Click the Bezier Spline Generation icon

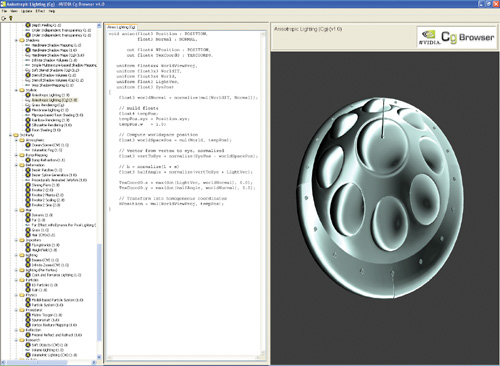point(28,175)
